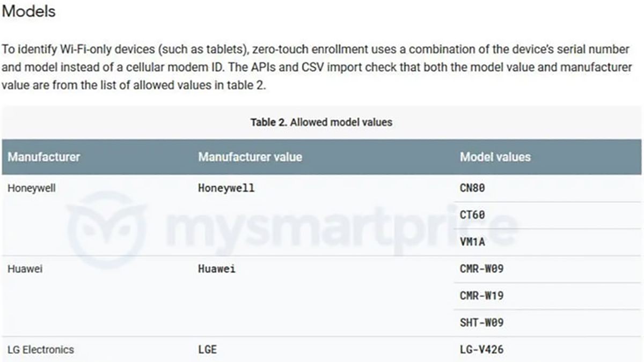Image resolution: width=644 pixels, height=362 pixels.
Task: Click the Models section heading
Action: tap(28, 11)
